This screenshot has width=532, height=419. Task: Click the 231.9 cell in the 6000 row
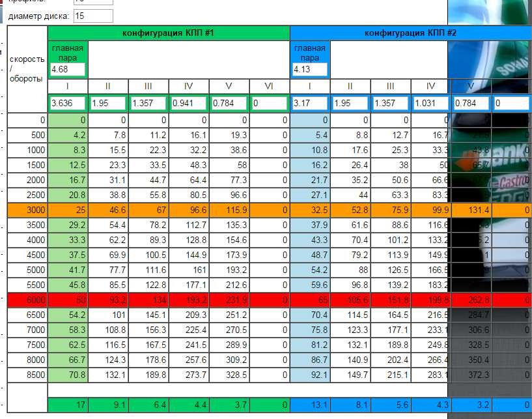pos(229,300)
